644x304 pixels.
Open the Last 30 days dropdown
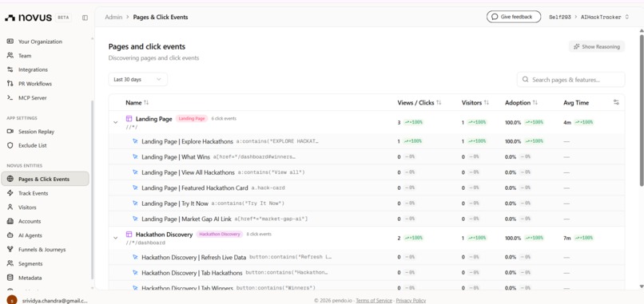(x=137, y=80)
